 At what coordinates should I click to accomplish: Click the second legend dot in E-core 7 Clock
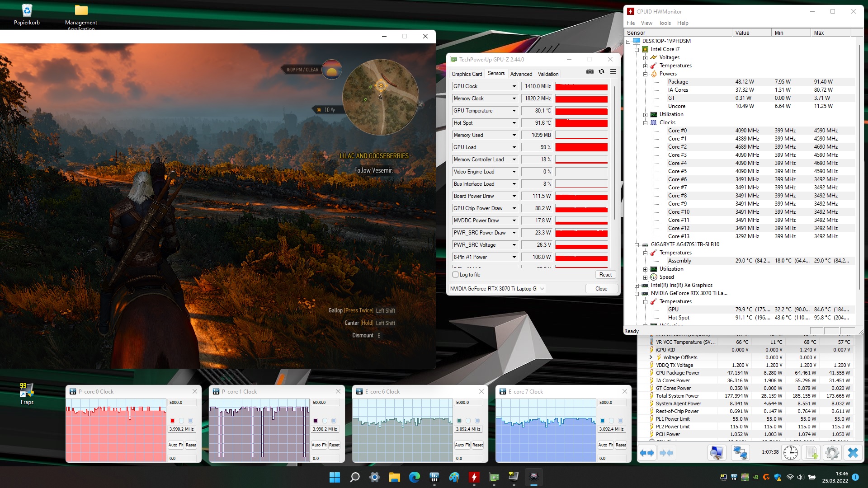coord(611,421)
